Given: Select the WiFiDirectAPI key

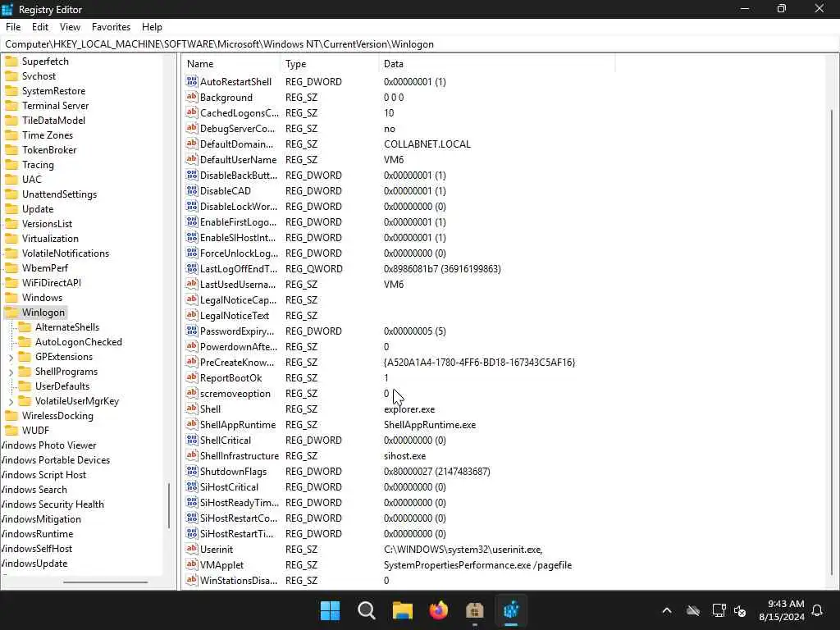Looking at the screenshot, I should coord(52,283).
